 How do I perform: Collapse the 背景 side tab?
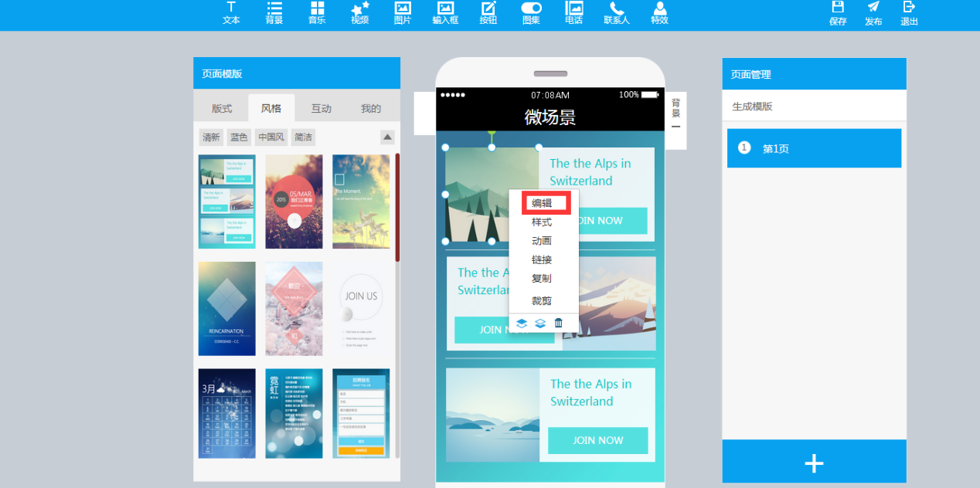coord(675,126)
